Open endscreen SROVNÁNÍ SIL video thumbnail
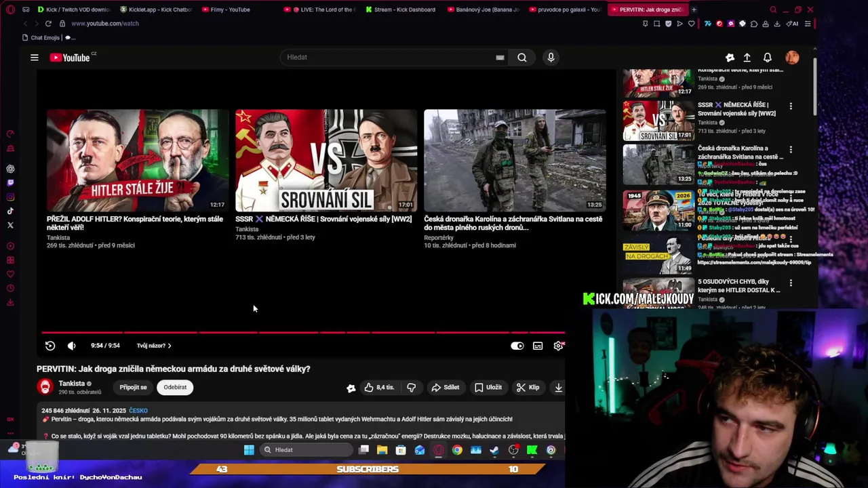 pos(326,161)
